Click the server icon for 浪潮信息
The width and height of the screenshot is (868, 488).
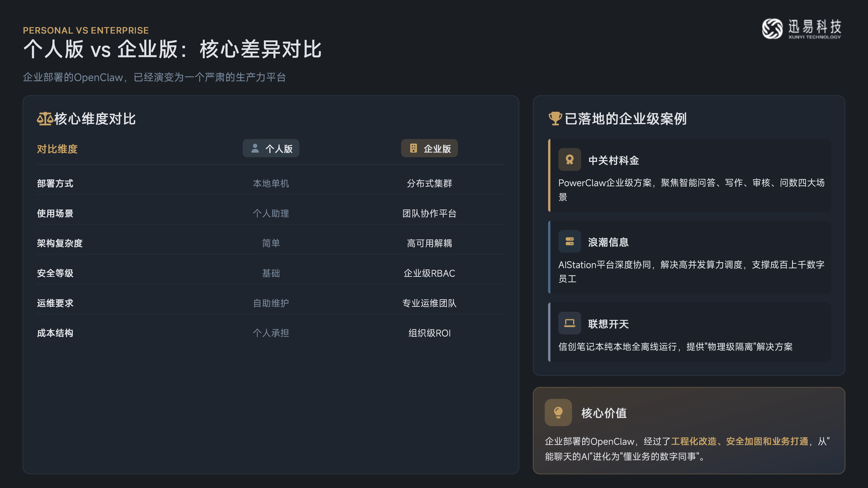(569, 241)
